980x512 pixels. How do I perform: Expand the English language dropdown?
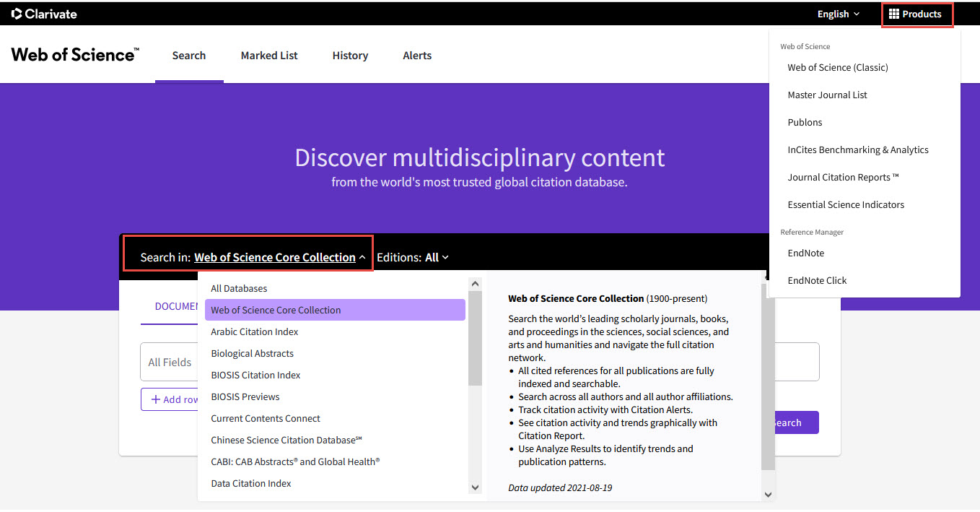[x=839, y=14]
